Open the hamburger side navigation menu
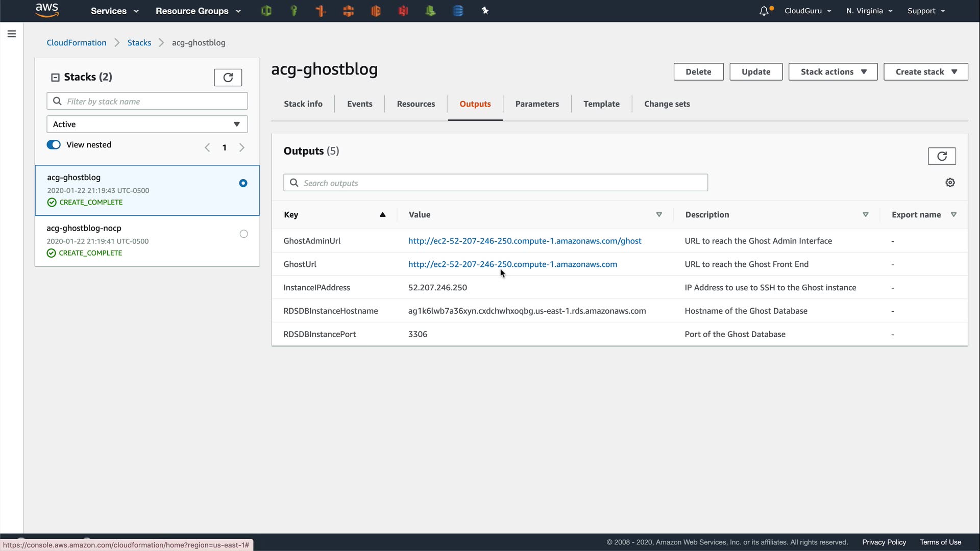Screen dimensions: 980x551 12,34
